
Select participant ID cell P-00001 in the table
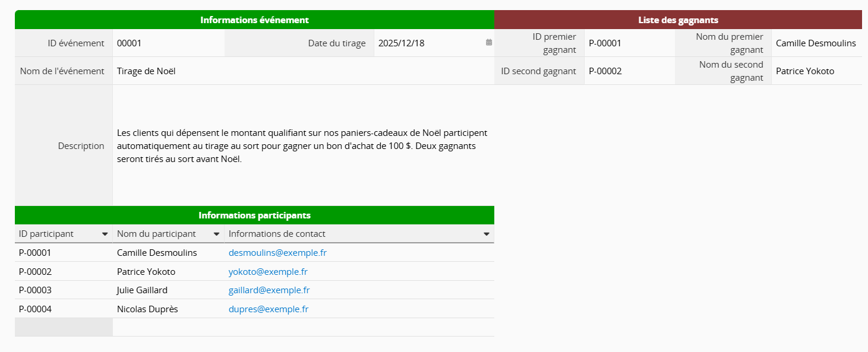tap(64, 252)
